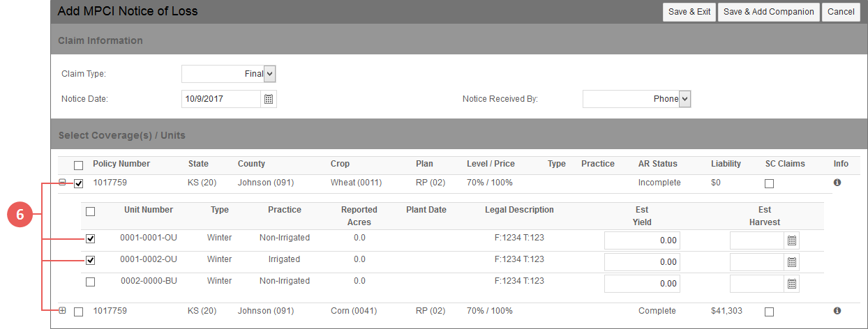Click the Reported Acres column header
The width and height of the screenshot is (868, 329).
(x=359, y=216)
